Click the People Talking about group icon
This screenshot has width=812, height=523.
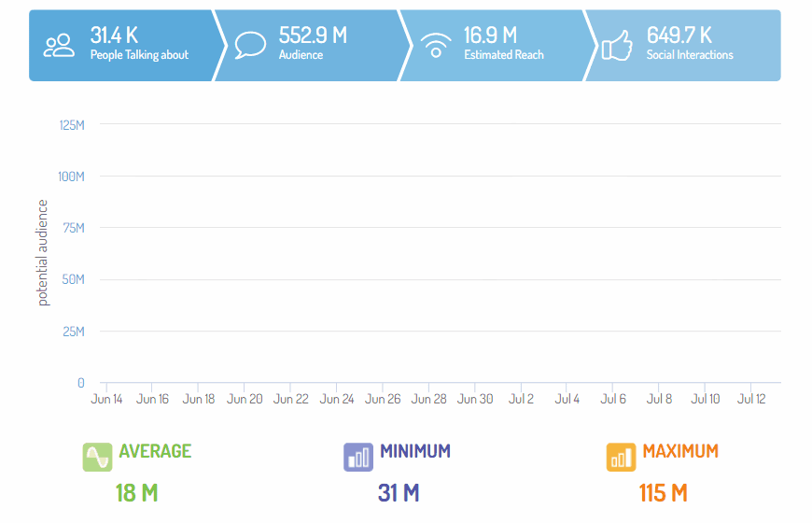coord(60,45)
